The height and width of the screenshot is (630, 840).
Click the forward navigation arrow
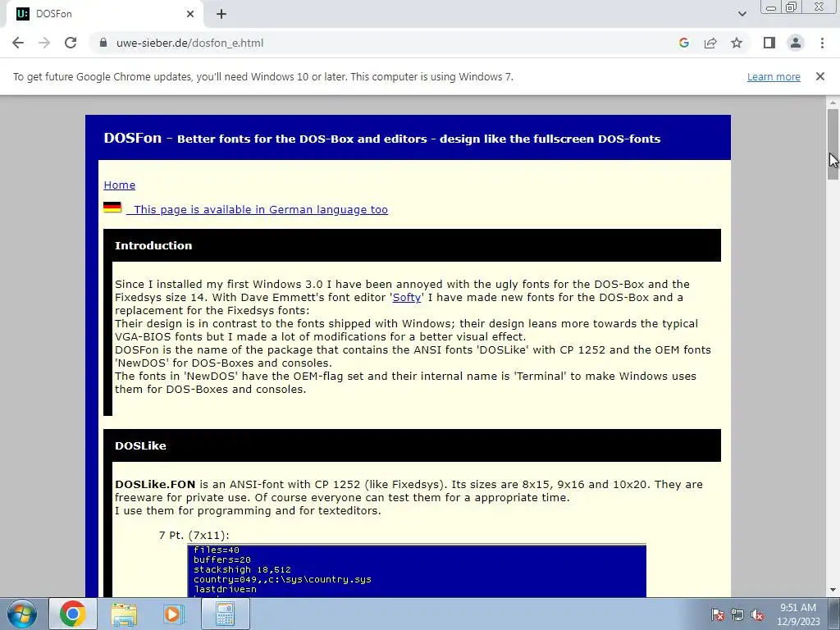44,43
